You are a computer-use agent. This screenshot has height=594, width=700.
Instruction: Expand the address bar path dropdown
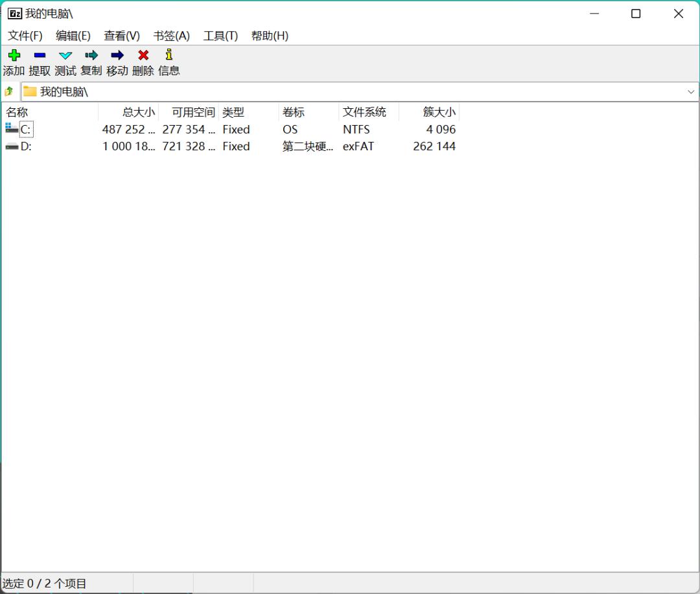(x=690, y=92)
